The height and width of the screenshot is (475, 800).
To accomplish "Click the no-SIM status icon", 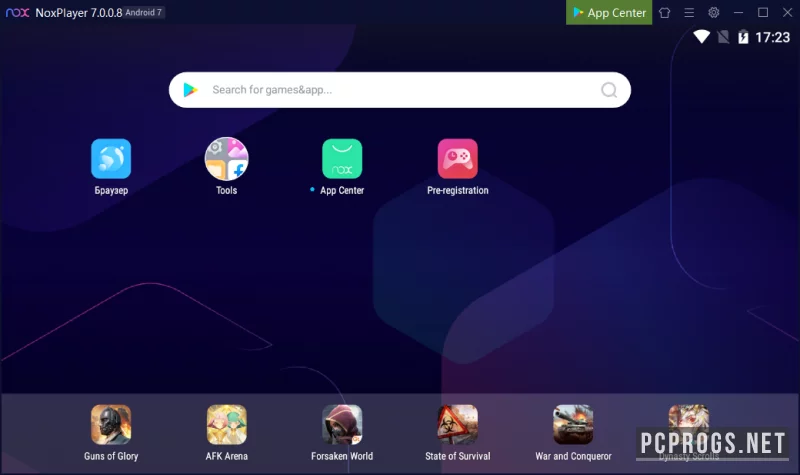I will coord(723,37).
